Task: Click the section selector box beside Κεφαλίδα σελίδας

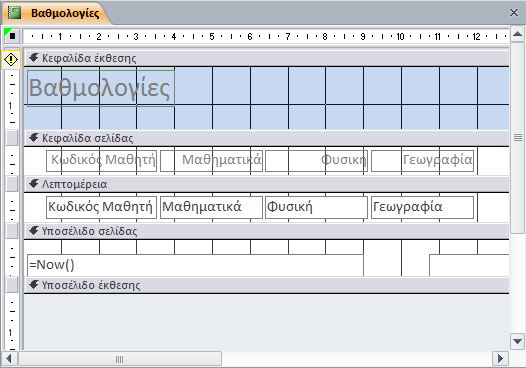Action: coord(12,138)
